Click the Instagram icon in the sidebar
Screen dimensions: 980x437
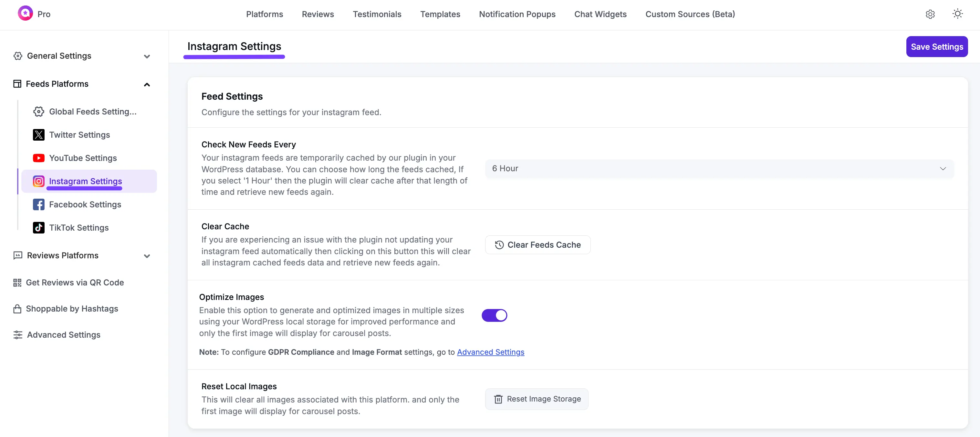tap(38, 181)
